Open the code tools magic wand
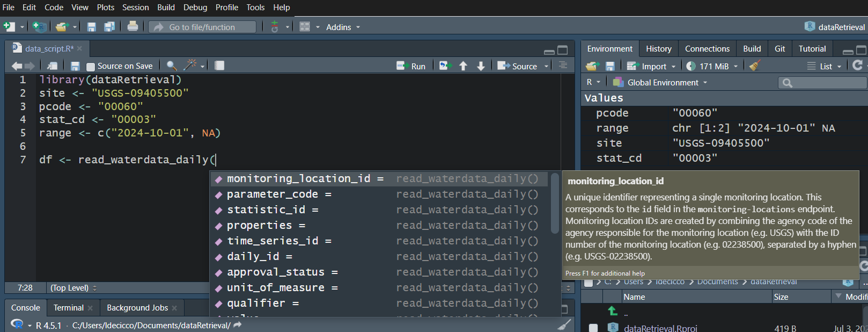The height and width of the screenshot is (332, 868). pyautogui.click(x=190, y=66)
